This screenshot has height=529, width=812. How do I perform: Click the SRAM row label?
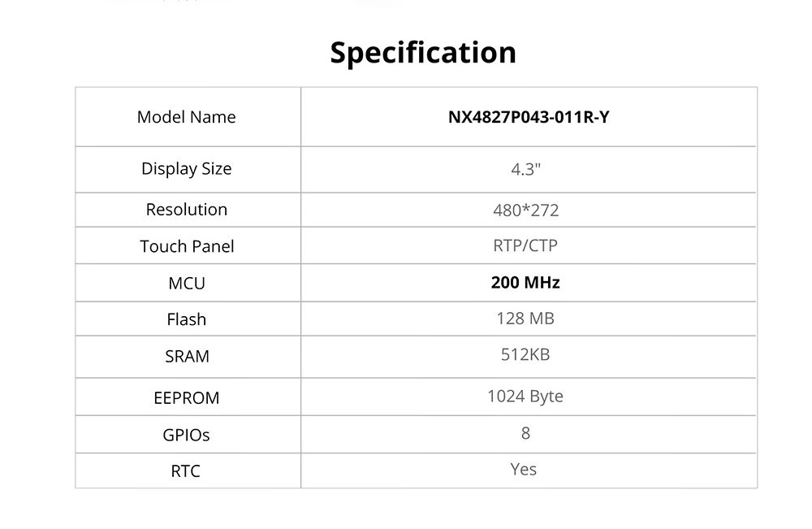(186, 357)
